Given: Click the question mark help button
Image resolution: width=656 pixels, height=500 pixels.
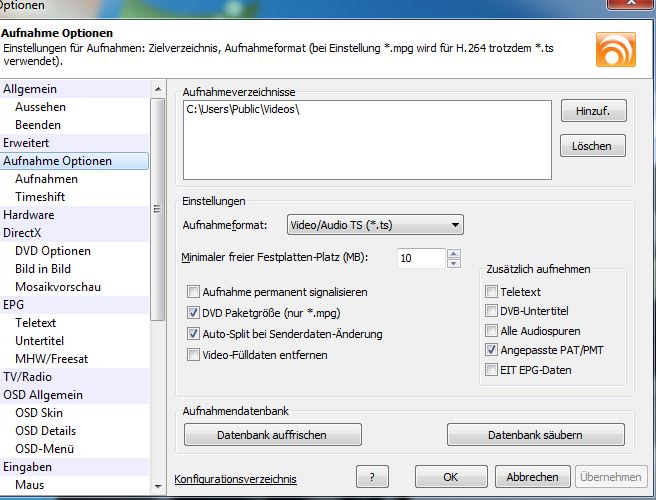Looking at the screenshot, I should [x=372, y=477].
